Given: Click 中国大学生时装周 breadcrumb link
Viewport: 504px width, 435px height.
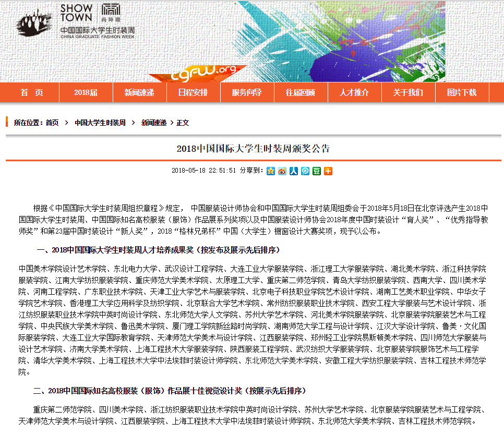Looking at the screenshot, I should 100,123.
